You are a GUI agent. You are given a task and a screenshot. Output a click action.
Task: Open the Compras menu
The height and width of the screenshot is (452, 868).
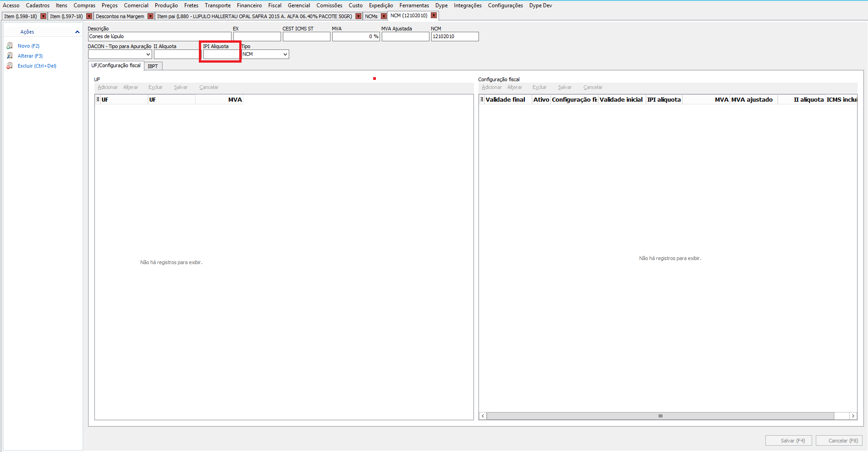(x=84, y=5)
